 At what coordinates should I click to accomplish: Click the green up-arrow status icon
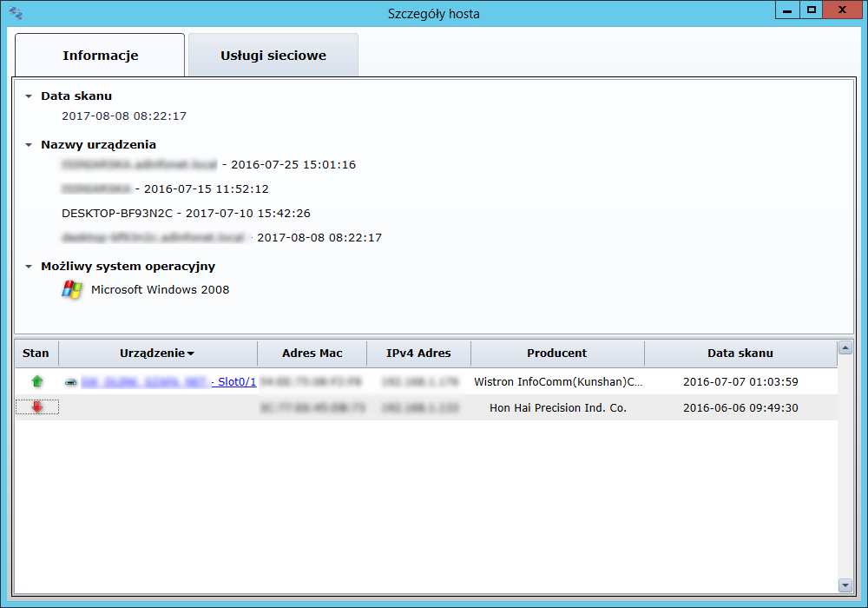[x=36, y=381]
